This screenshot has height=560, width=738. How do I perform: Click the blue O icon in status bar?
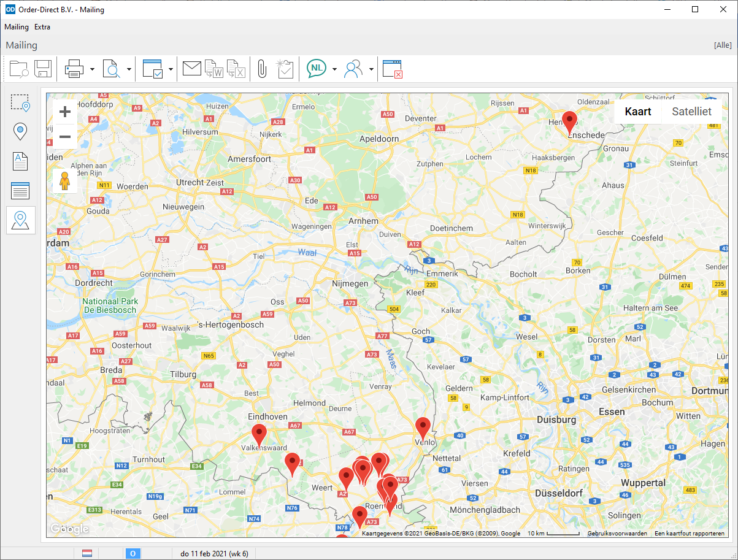(133, 554)
